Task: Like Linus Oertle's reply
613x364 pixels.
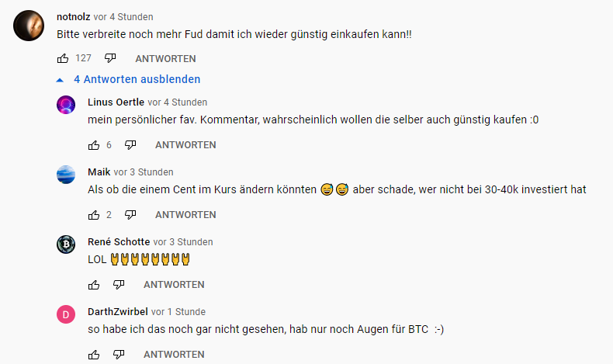Action: pyautogui.click(x=94, y=145)
